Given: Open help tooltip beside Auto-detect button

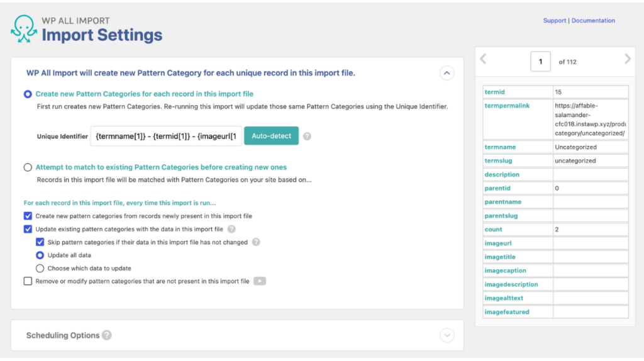Looking at the screenshot, I should tap(307, 136).
